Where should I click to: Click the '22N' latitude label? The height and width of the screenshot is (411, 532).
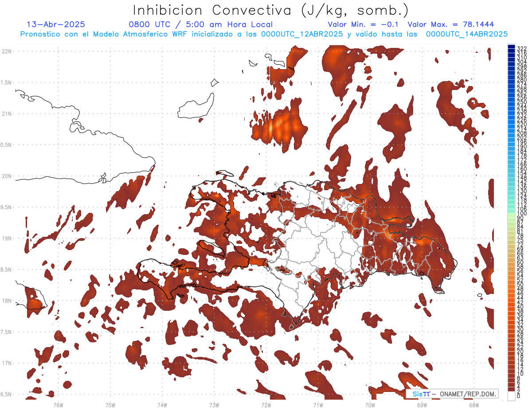click(7, 51)
